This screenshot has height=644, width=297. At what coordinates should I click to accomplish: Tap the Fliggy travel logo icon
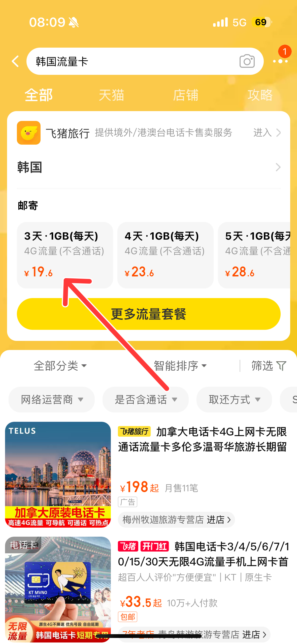coord(29,133)
